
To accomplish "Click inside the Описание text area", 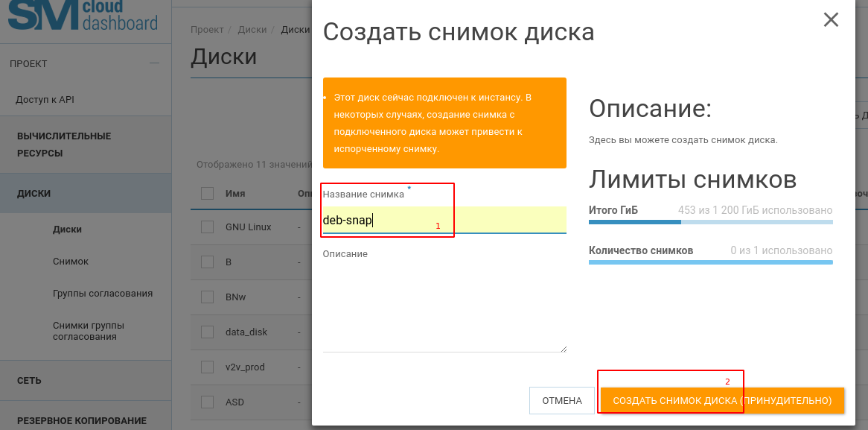I will pyautogui.click(x=443, y=306).
